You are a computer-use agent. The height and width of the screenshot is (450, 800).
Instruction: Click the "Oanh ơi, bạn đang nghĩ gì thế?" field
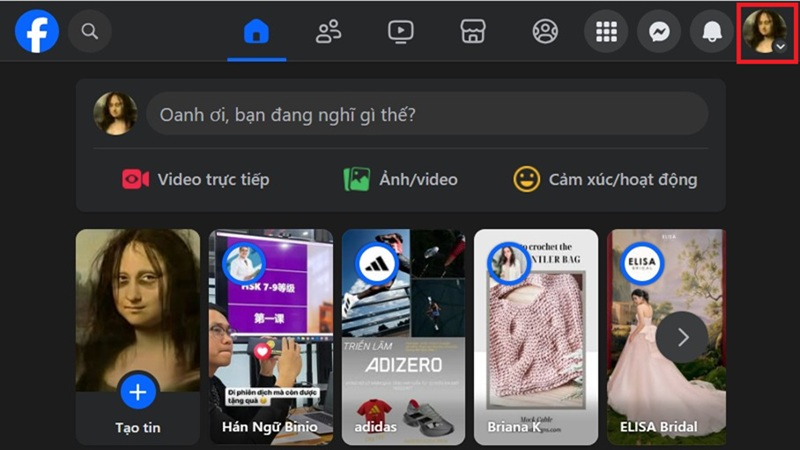point(427,114)
